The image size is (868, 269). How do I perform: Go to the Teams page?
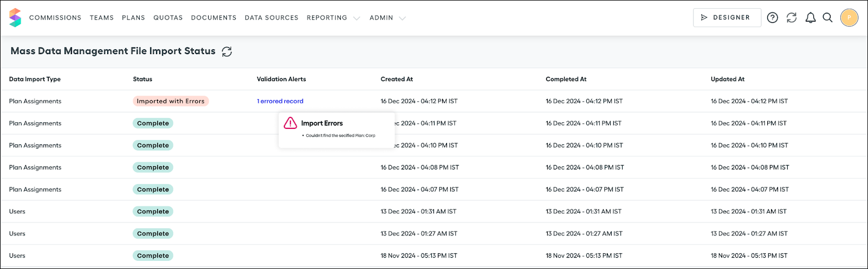(x=102, y=18)
